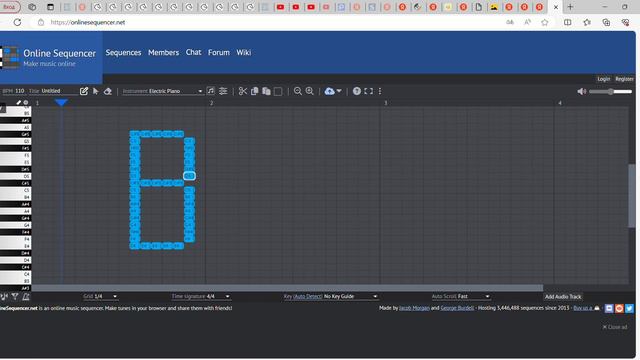640x360 pixels.
Task: Click the G5 piano key
Action: click(16, 141)
